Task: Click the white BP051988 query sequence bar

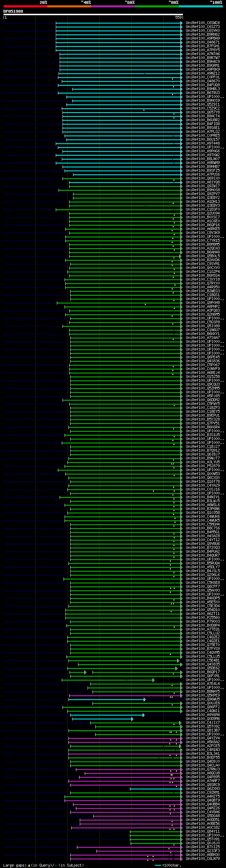Action: [93, 14]
